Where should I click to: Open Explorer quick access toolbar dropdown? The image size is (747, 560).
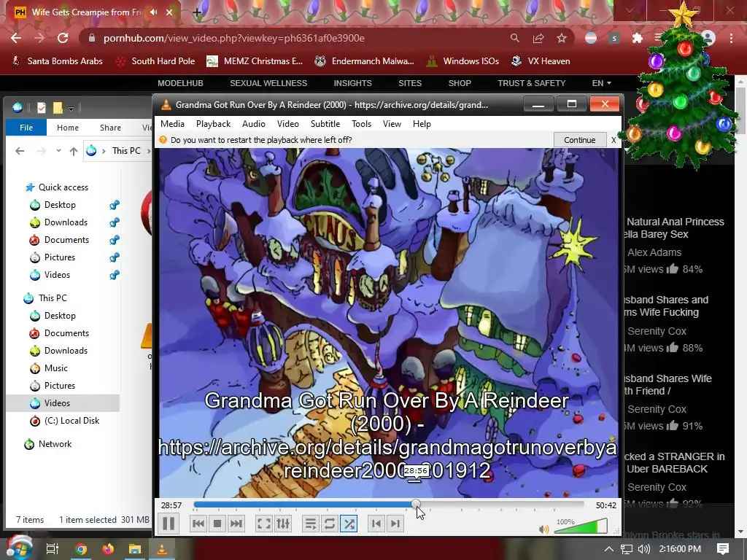71,109
